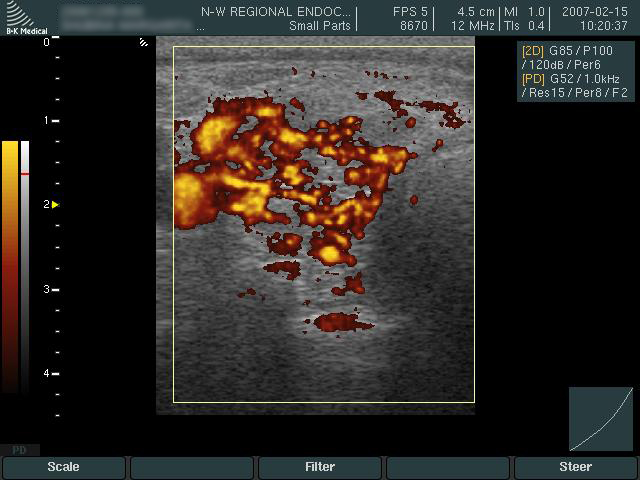640x480 pixels.
Task: Click the Scale soft key button
Action: (63, 467)
